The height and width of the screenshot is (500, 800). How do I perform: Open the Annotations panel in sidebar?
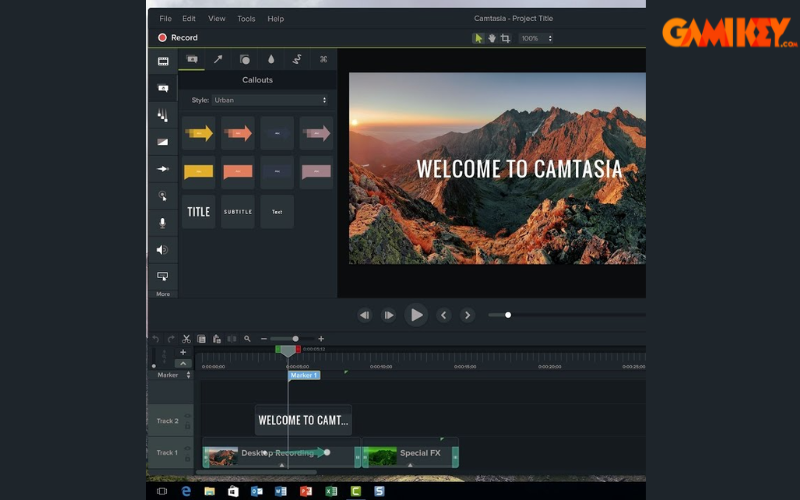tap(163, 88)
